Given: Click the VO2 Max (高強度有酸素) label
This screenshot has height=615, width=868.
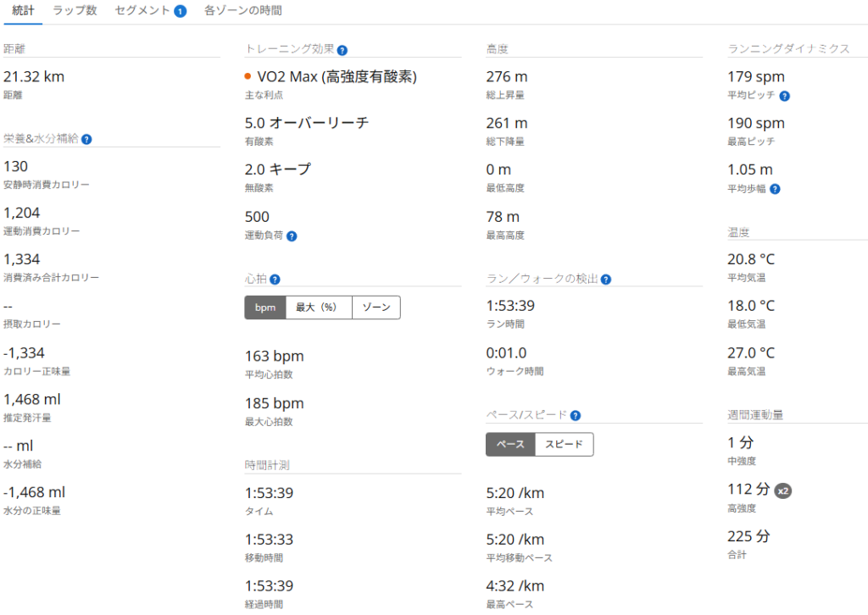Looking at the screenshot, I should (x=337, y=77).
